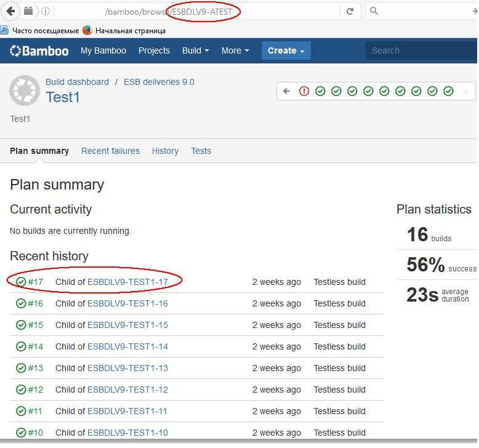Open Projects menu item
The image size is (479, 448).
pyautogui.click(x=154, y=50)
